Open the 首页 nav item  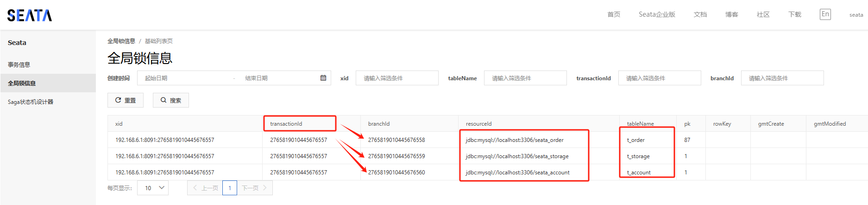(x=614, y=14)
